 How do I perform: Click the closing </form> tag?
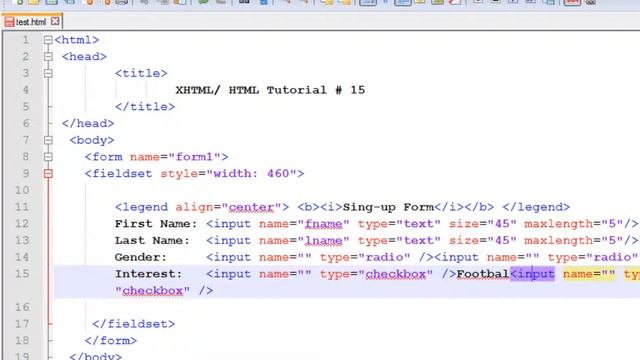111,340
